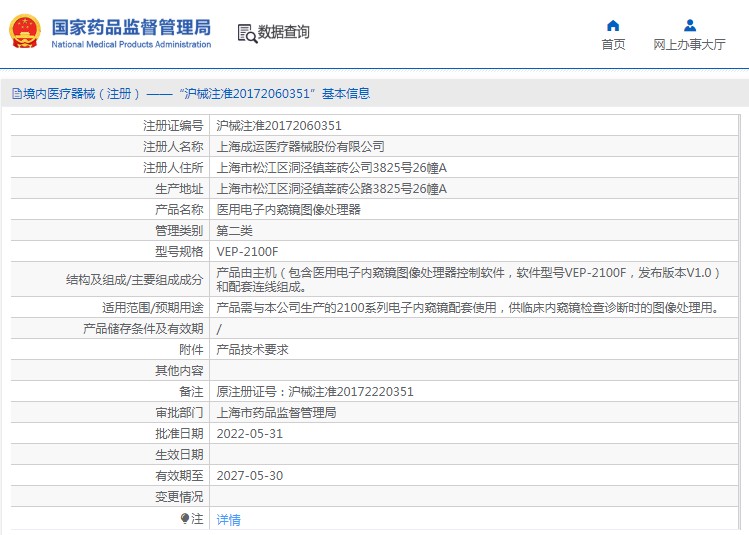The image size is (749, 535).
Task: Click the 适用范围/预期用途 label
Action: tap(153, 308)
